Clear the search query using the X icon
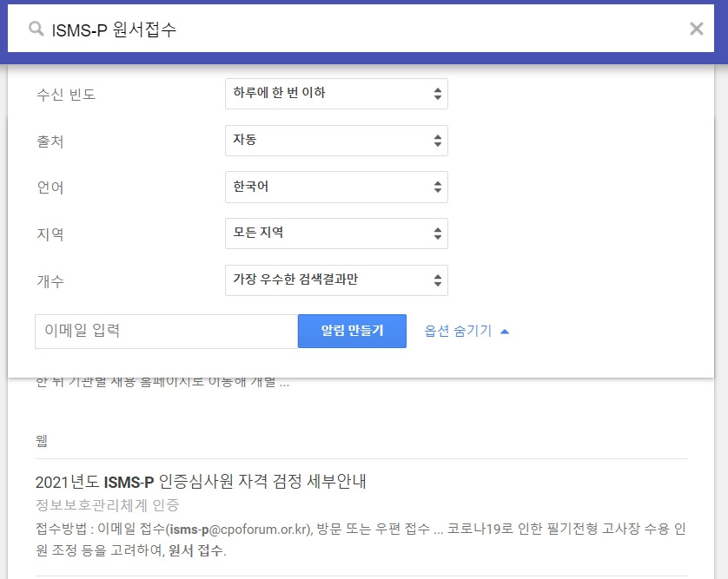Image resolution: width=728 pixels, height=579 pixels. [x=696, y=29]
